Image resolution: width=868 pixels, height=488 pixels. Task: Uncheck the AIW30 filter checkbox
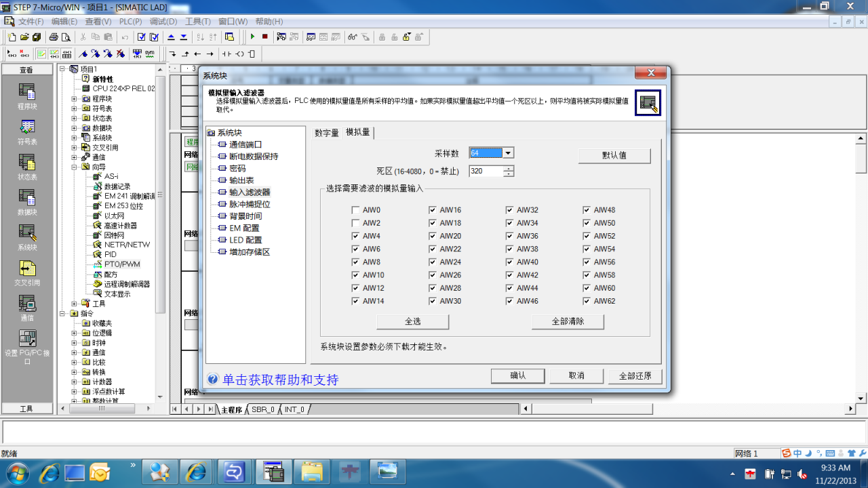(433, 301)
